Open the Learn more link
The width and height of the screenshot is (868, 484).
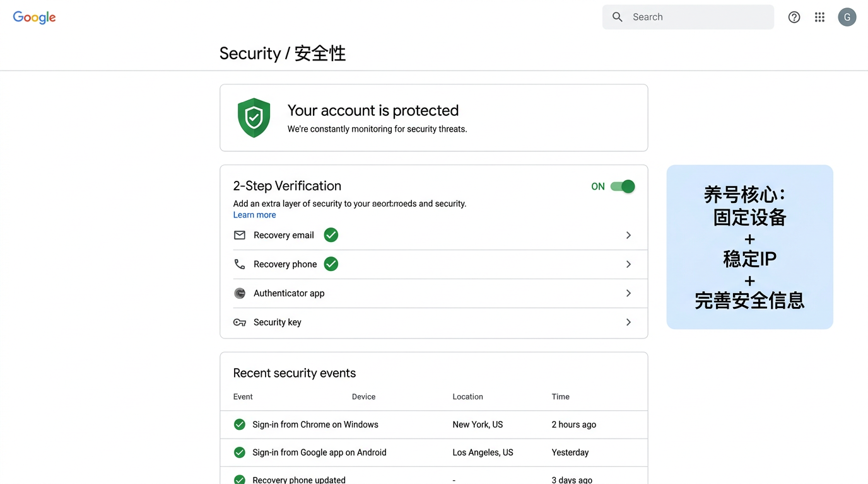[x=254, y=214]
